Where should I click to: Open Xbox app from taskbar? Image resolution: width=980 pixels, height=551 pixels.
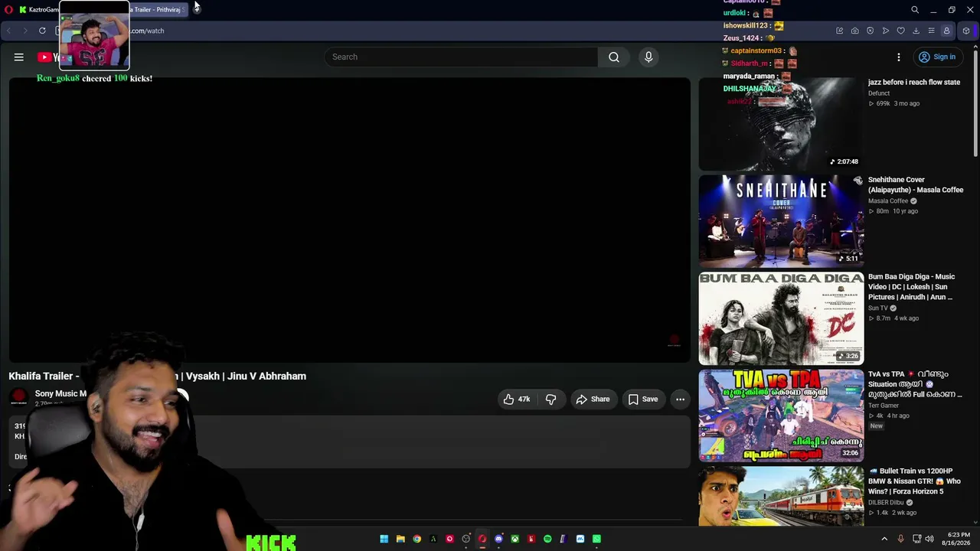515,539
